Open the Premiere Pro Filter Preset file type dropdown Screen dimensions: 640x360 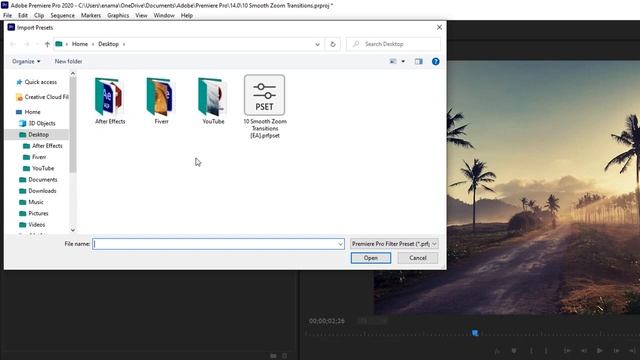tap(394, 244)
